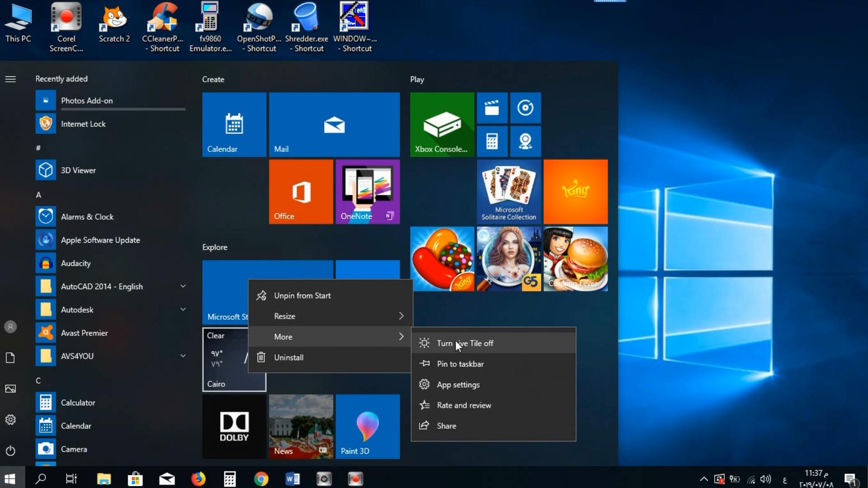This screenshot has height=488, width=868.
Task: Select the Corel ScreenCap desktop icon
Action: (x=66, y=28)
